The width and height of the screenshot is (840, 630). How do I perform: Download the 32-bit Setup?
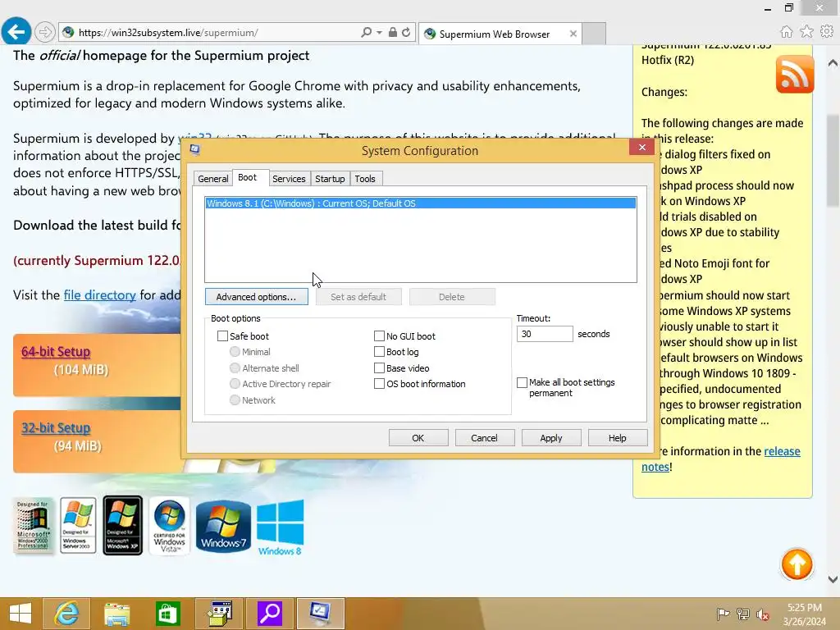pyautogui.click(x=56, y=428)
